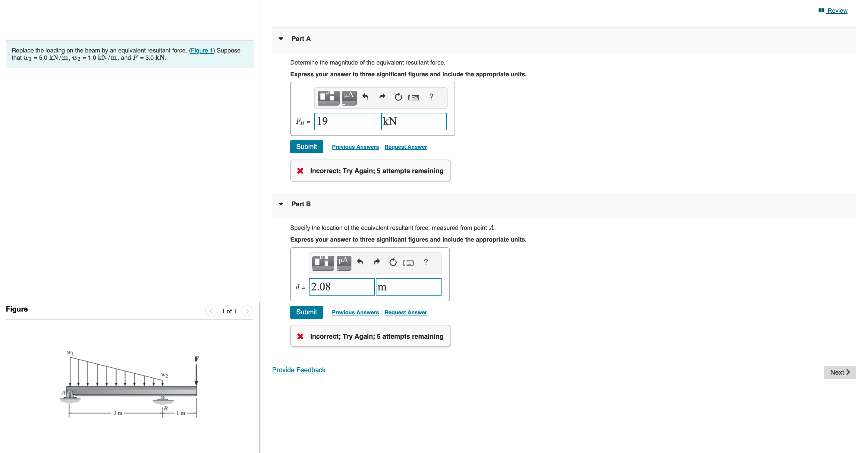
Task: Click redo arrow in Part A toolbar
Action: (382, 97)
